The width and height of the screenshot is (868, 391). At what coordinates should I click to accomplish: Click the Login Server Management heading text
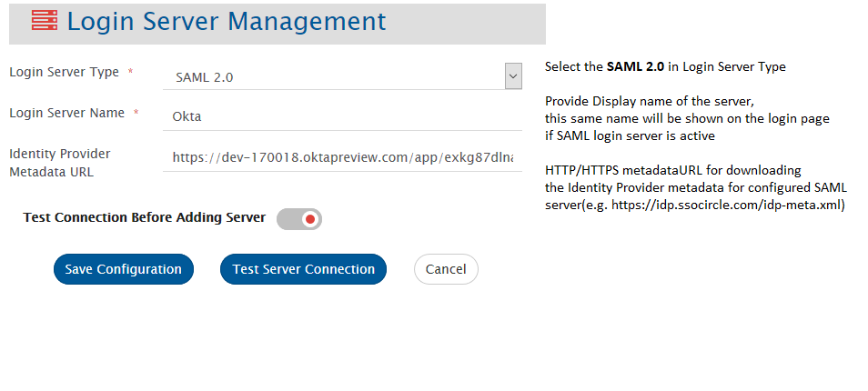point(227,22)
